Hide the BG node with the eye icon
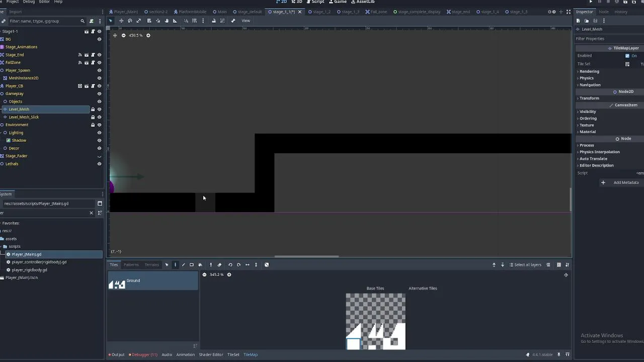Image resolution: width=644 pixels, height=362 pixels. point(99,39)
